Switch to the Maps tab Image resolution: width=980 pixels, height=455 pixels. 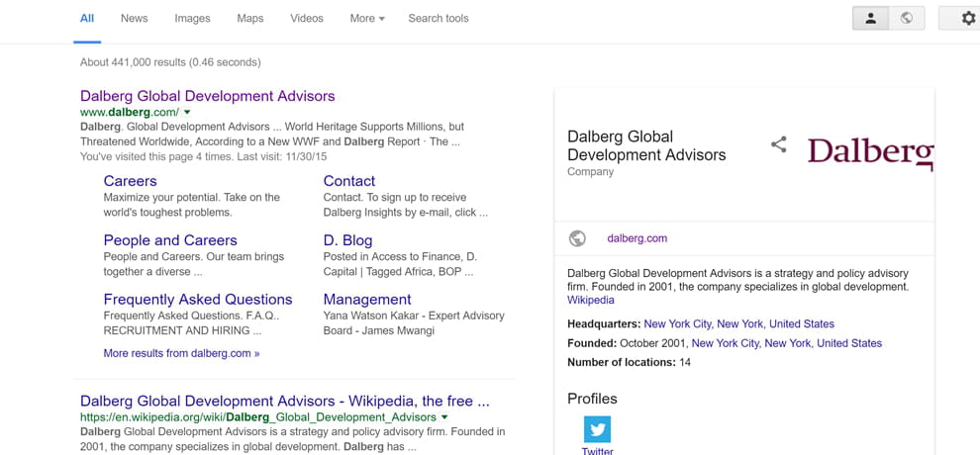(x=250, y=18)
